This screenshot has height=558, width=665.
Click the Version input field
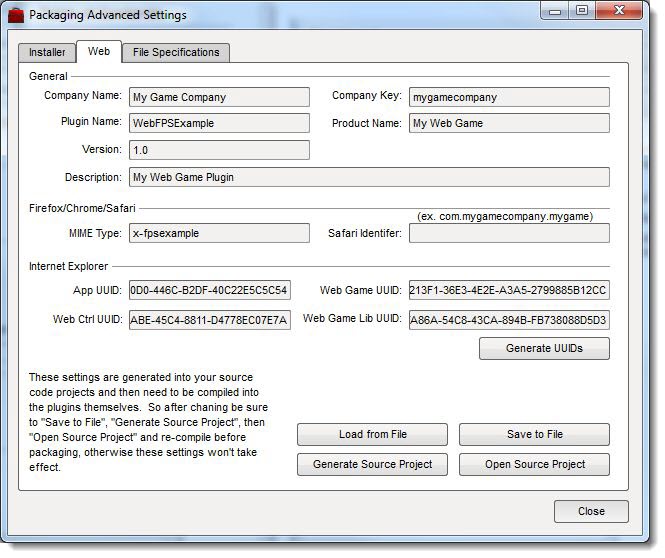[x=219, y=150]
